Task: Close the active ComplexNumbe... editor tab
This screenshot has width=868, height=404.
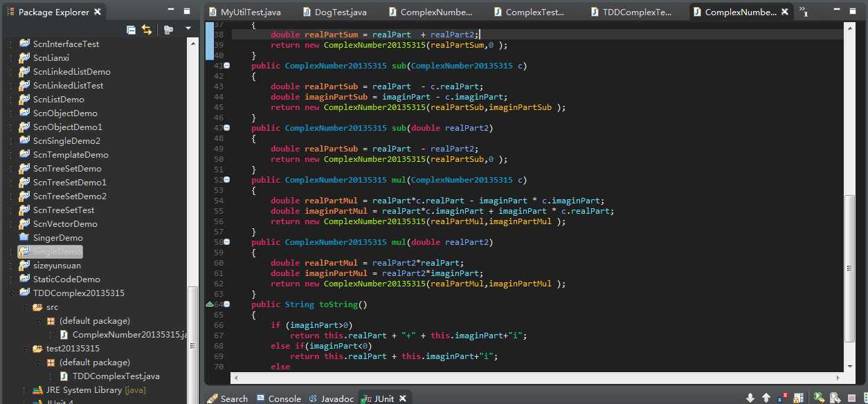Action: pyautogui.click(x=784, y=12)
